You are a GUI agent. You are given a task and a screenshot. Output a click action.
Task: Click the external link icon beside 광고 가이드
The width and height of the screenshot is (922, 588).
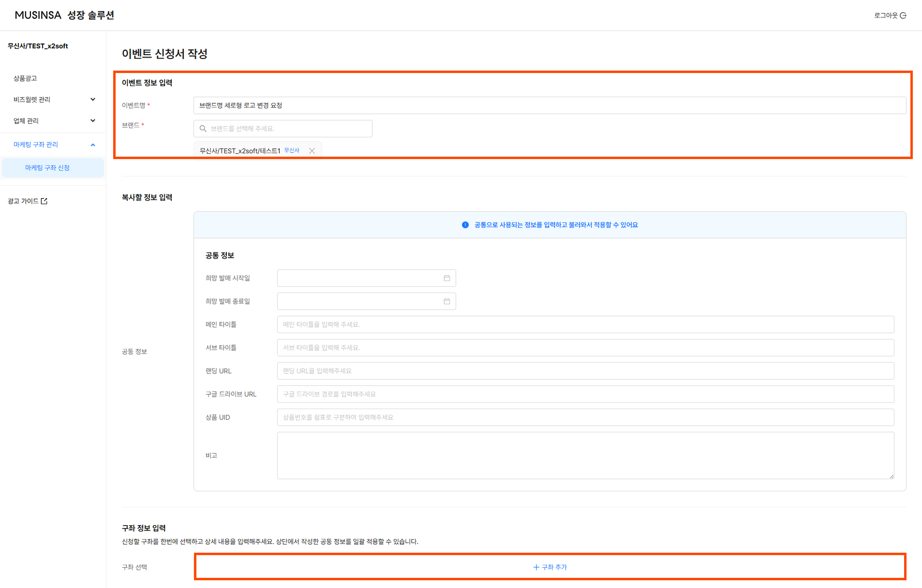(x=45, y=201)
